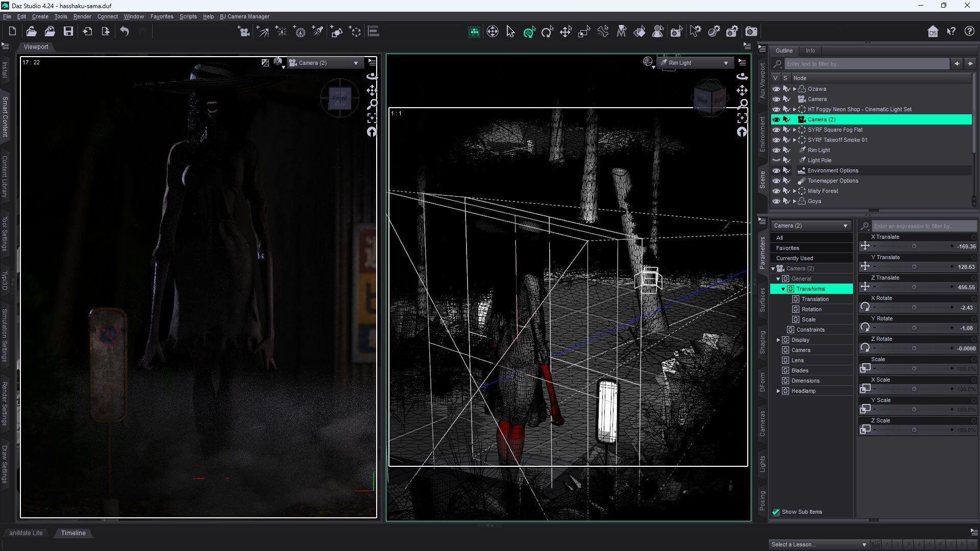Click the Undo arrow in the toolbar
The height and width of the screenshot is (551, 980).
pos(125,32)
